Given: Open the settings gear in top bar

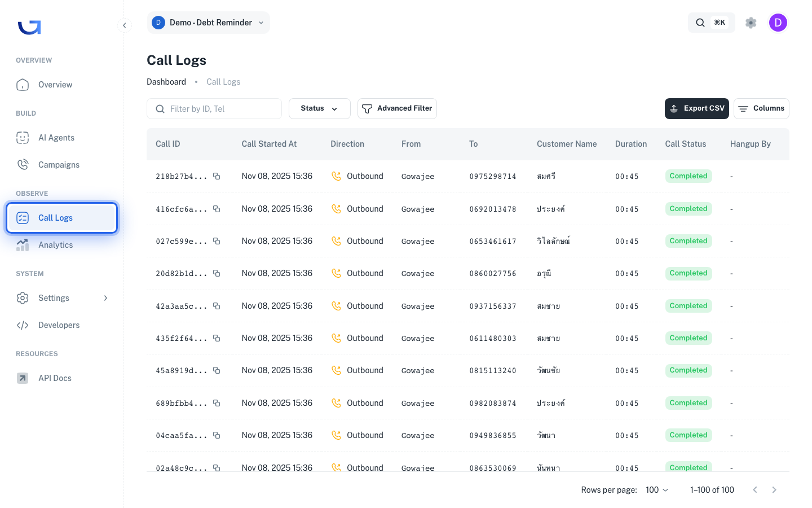Looking at the screenshot, I should click(751, 23).
